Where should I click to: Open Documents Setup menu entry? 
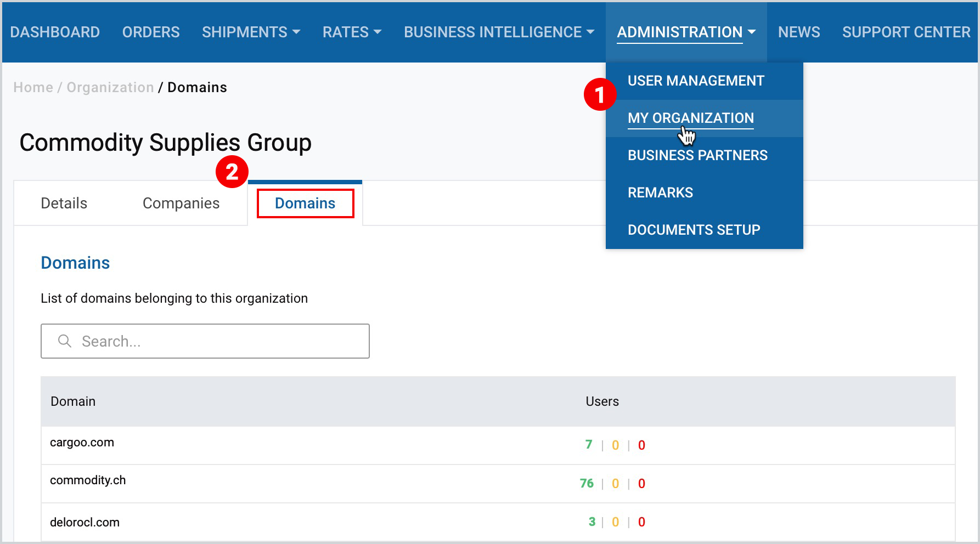(x=694, y=230)
